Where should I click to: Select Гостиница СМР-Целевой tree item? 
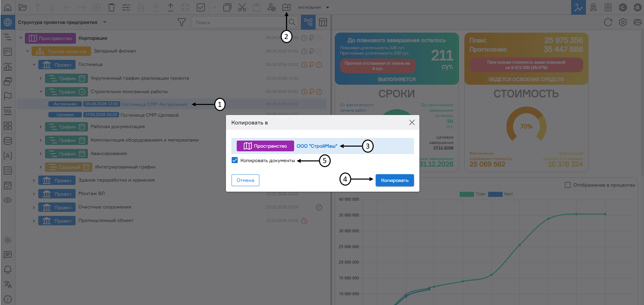(x=149, y=115)
